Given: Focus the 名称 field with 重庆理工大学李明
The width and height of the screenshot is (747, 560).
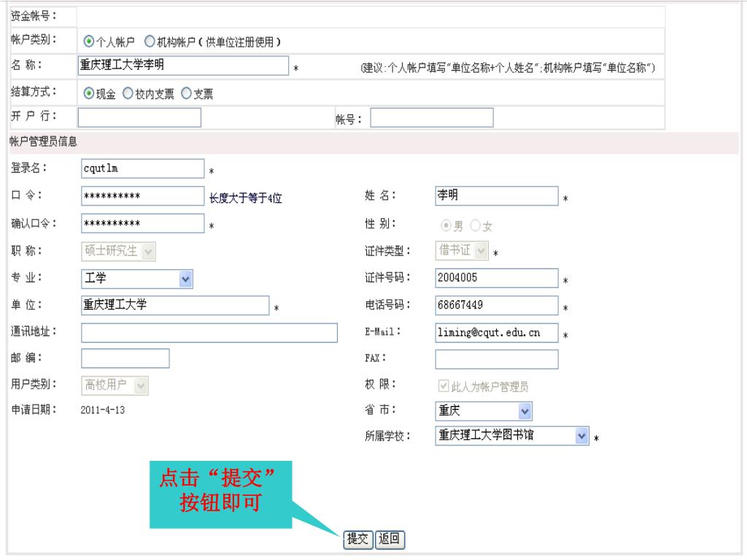Looking at the screenshot, I should [x=183, y=66].
